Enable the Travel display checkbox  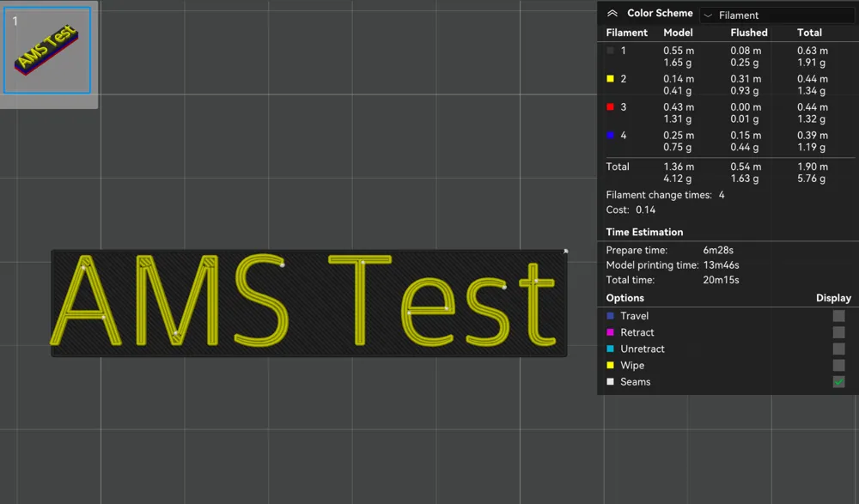(838, 316)
